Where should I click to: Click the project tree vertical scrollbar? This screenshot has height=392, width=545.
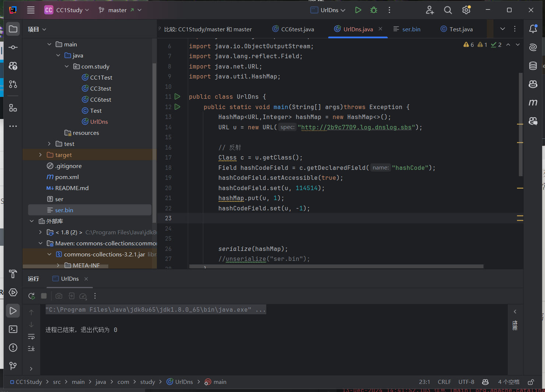[x=154, y=143]
